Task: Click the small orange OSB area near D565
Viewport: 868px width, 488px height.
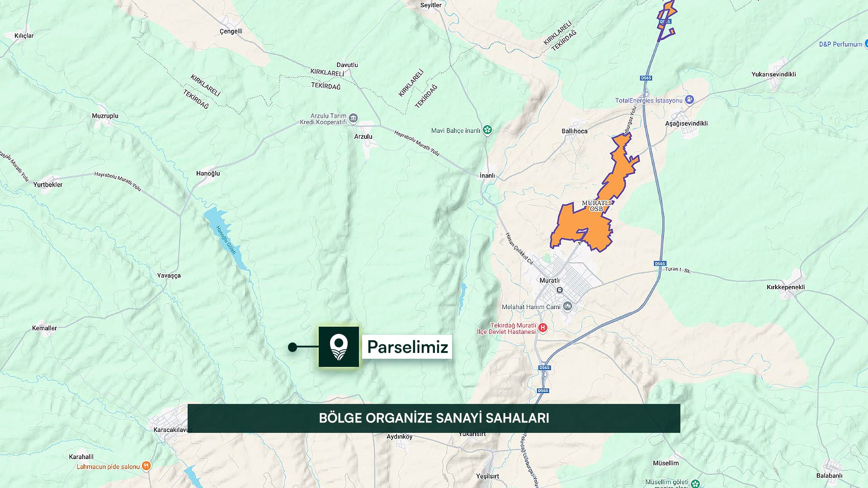Action: pyautogui.click(x=666, y=20)
